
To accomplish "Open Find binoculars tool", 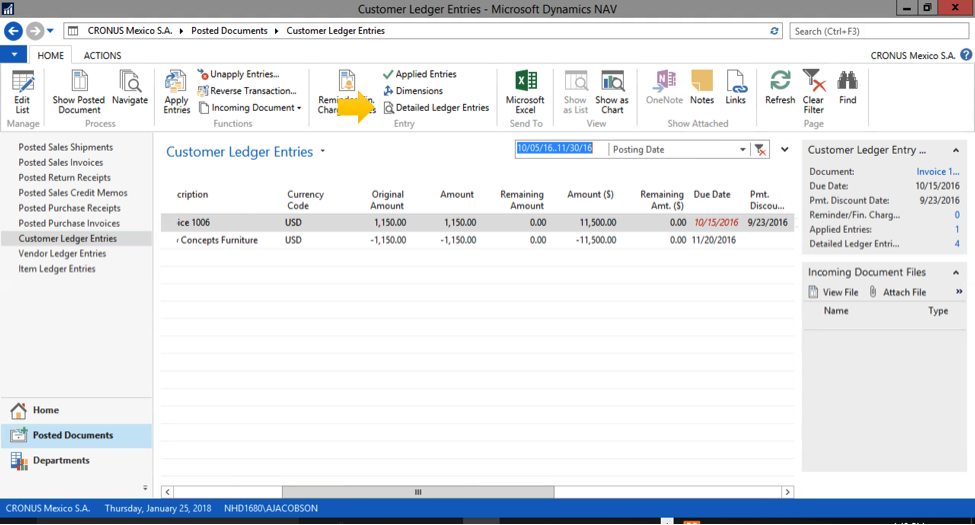I will click(848, 88).
